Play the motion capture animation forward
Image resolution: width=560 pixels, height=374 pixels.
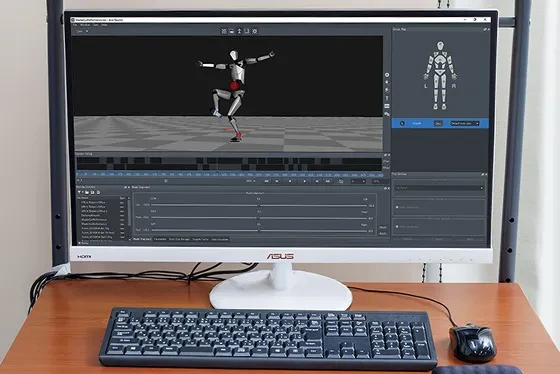pos(305,181)
